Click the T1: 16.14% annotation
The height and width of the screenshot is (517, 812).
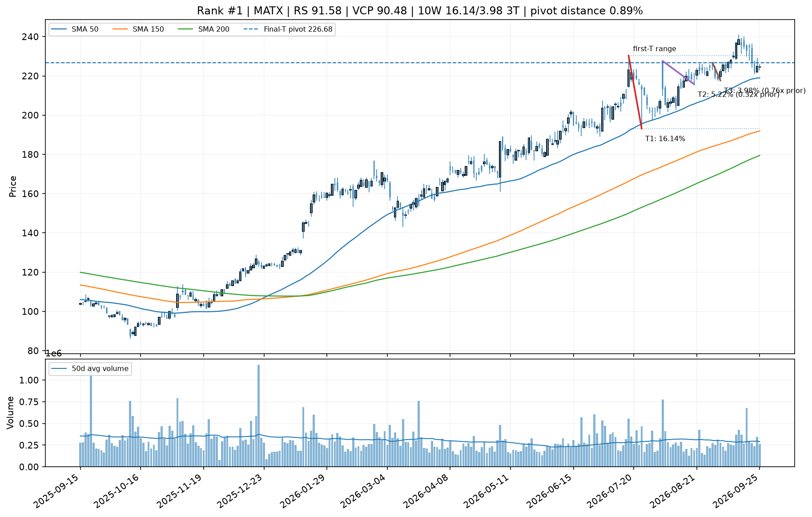665,139
